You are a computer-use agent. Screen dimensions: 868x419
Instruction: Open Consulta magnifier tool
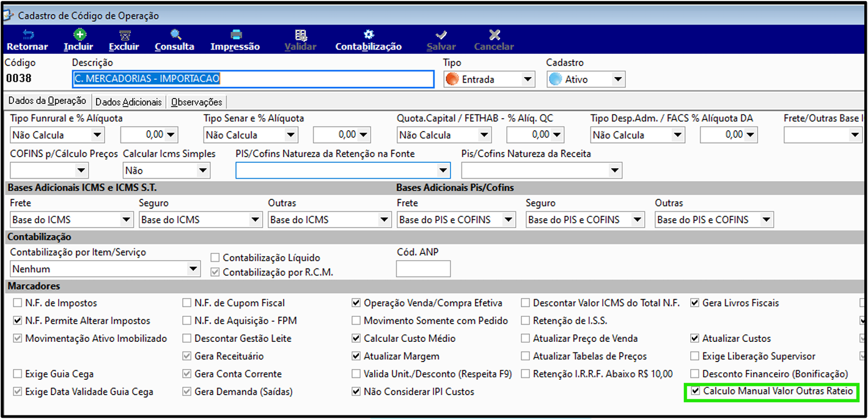175,35
